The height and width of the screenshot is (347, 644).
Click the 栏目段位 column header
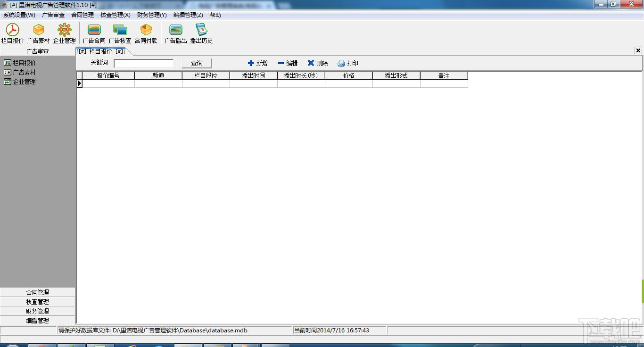click(x=206, y=75)
